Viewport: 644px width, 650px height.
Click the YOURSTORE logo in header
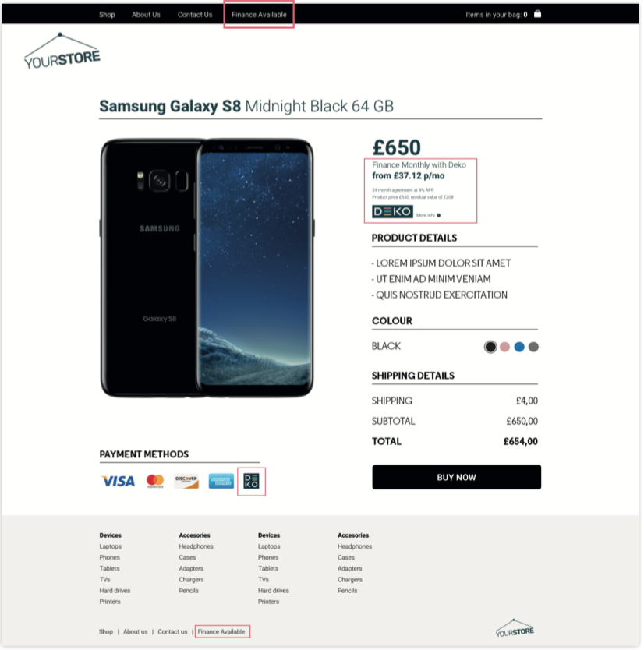[62, 51]
